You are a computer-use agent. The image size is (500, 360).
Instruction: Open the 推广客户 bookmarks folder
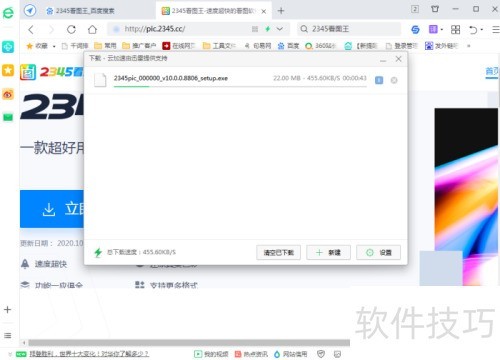pos(139,46)
